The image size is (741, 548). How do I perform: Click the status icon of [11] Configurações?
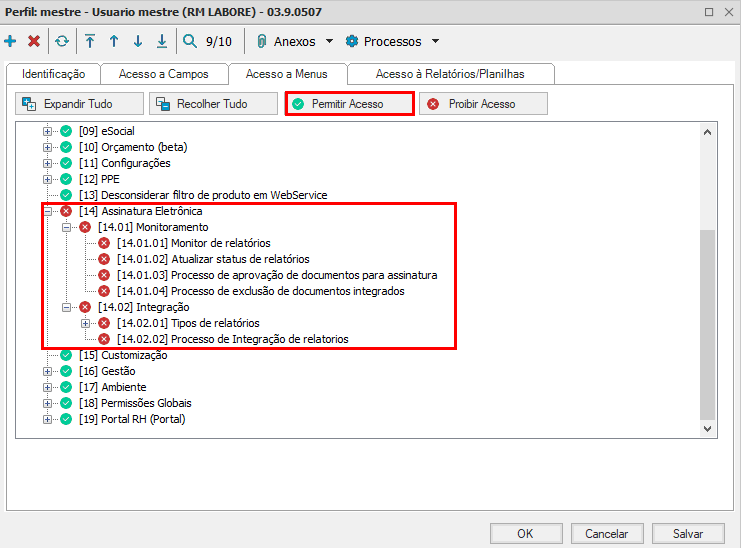click(x=66, y=163)
